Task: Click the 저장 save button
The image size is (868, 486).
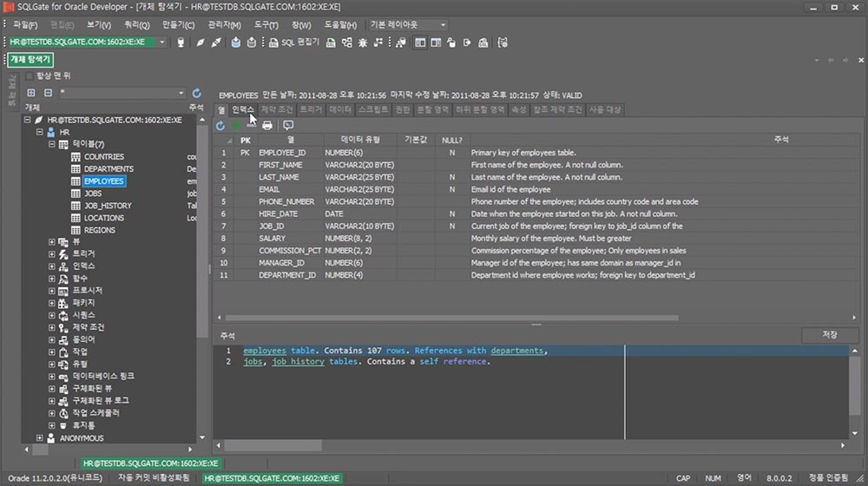Action: pyautogui.click(x=829, y=335)
